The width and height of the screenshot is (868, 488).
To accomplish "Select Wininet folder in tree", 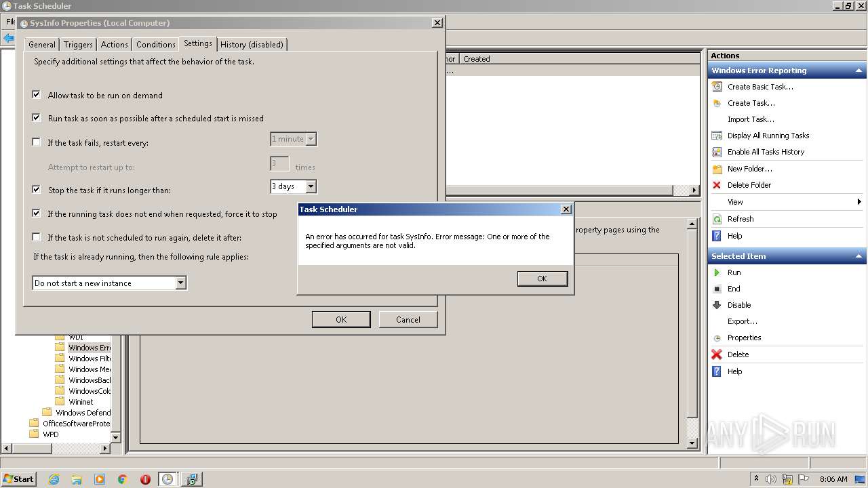I will click(81, 402).
